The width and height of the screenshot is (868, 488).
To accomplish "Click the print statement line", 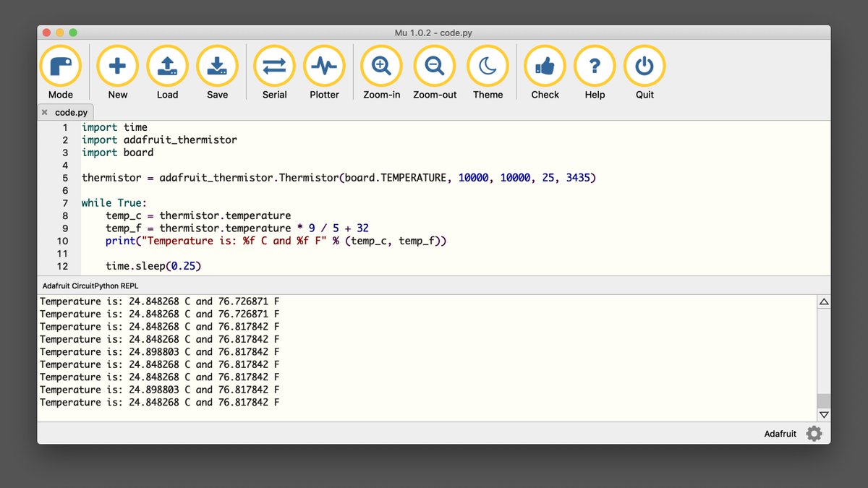I will [x=276, y=241].
